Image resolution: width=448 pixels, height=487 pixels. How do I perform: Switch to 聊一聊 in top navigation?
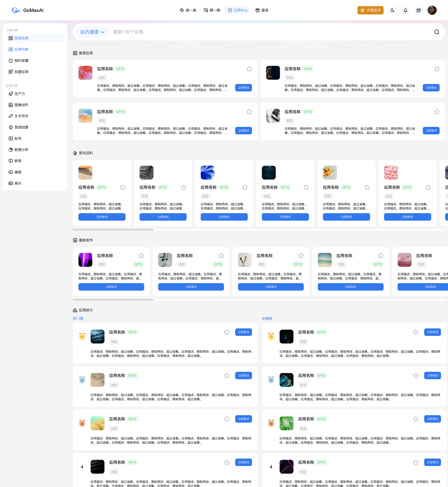(x=212, y=10)
